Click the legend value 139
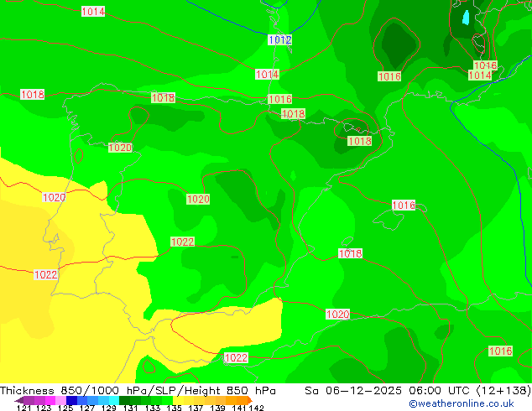This screenshot has height=411, width=532. [x=217, y=408]
